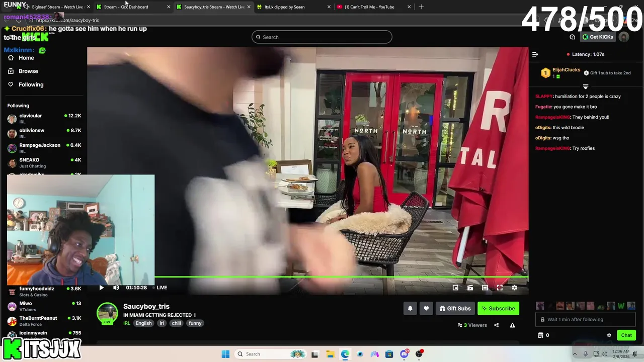Open the TheBurntPeanut channel in the sidebar
Viewport: 644px width, 362px height.
[x=44, y=321]
